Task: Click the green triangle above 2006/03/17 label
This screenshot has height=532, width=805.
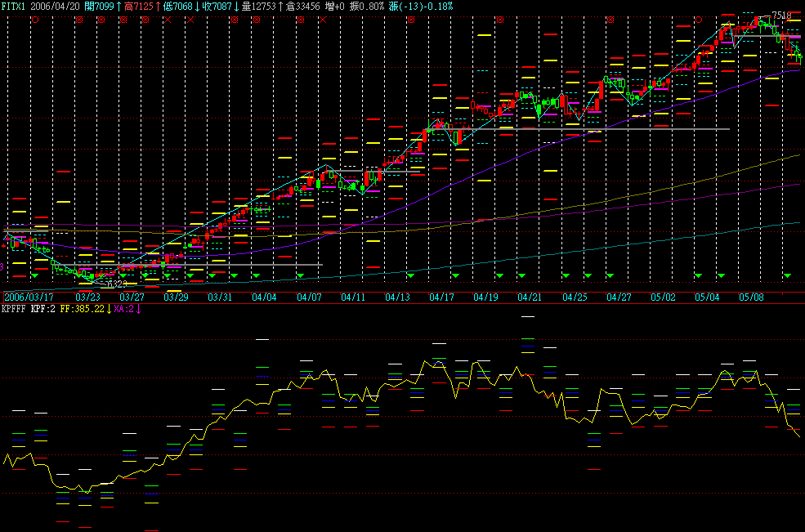Action: (x=35, y=276)
